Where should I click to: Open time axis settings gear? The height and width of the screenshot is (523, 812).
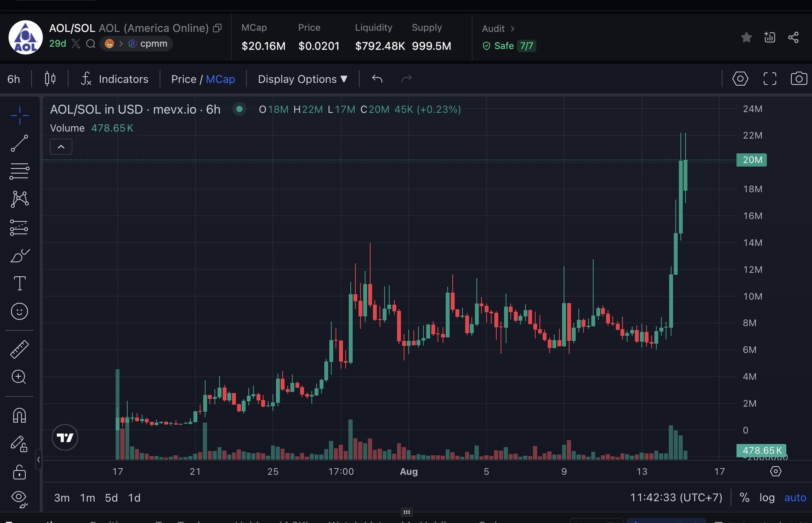click(775, 471)
